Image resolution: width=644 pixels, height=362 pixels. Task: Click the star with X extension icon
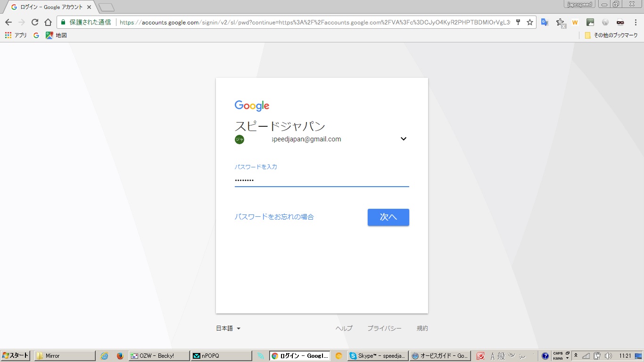[x=561, y=22]
